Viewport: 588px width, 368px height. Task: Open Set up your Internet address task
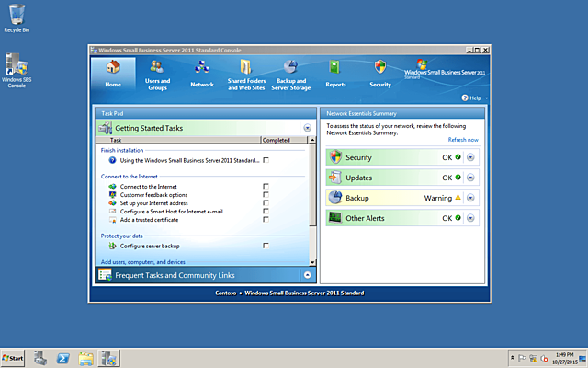click(x=154, y=203)
